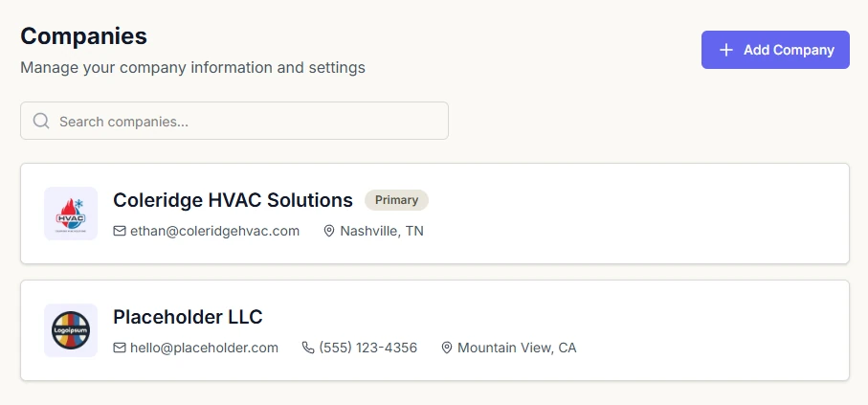Click the Primary badge on Coleridge HVAC
This screenshot has width=868, height=405.
pyautogui.click(x=396, y=200)
